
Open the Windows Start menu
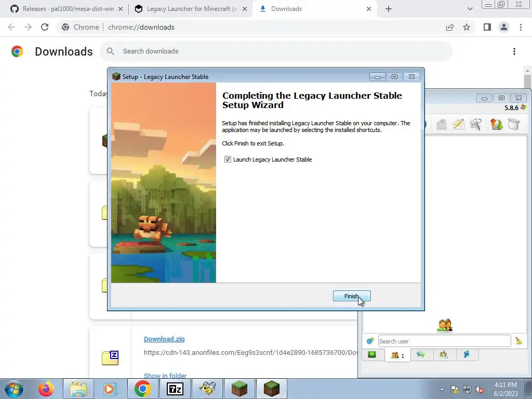(14, 389)
